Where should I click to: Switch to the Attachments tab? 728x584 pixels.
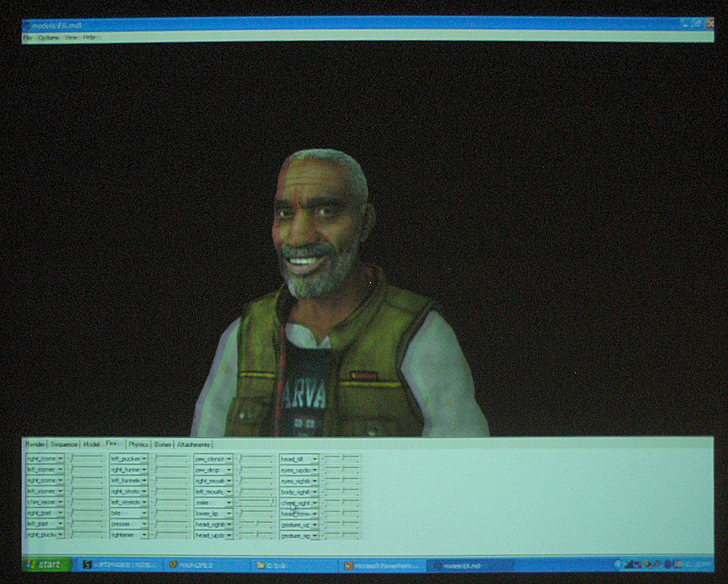[194, 444]
